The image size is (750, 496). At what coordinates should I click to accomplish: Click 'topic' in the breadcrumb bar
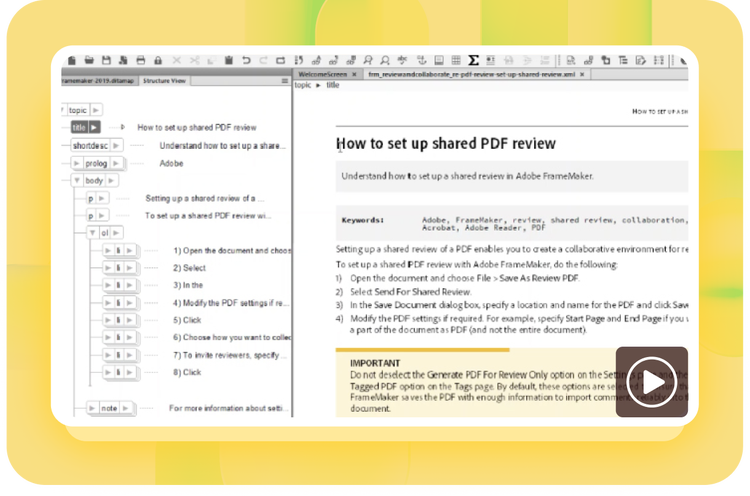coord(303,85)
